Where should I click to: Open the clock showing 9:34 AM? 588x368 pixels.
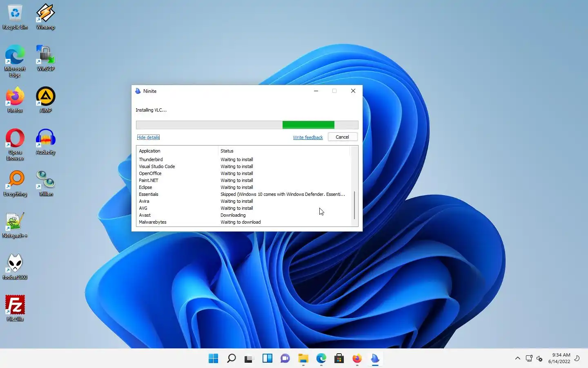click(x=559, y=358)
